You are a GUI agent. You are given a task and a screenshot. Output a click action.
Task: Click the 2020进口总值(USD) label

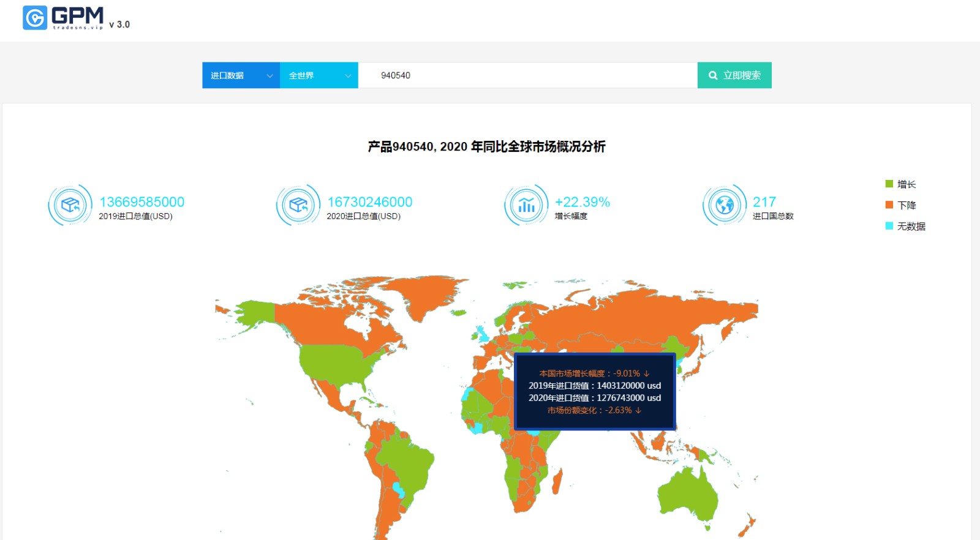pos(364,216)
